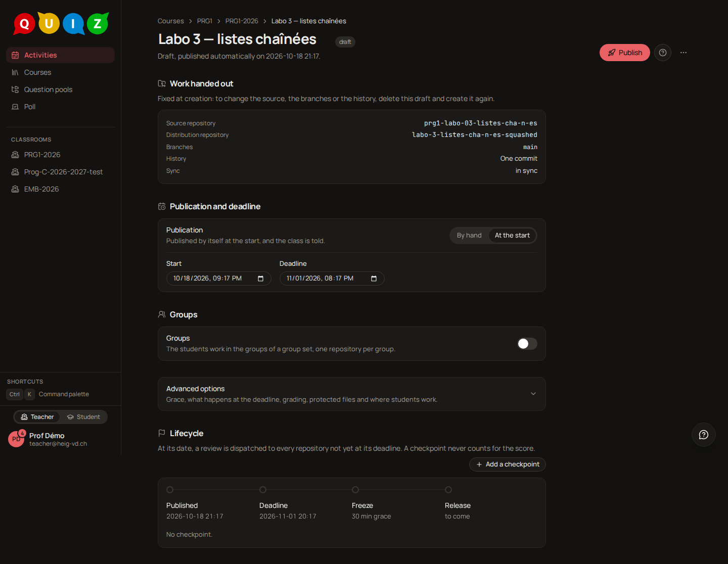This screenshot has height=564, width=728.
Task: Click the Start date input field
Action: (x=219, y=278)
